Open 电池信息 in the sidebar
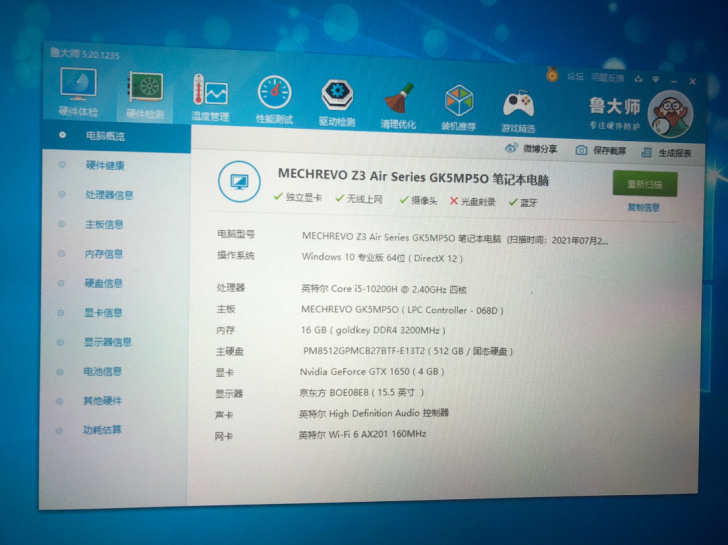Screen dimensions: 728x545 pos(103,371)
